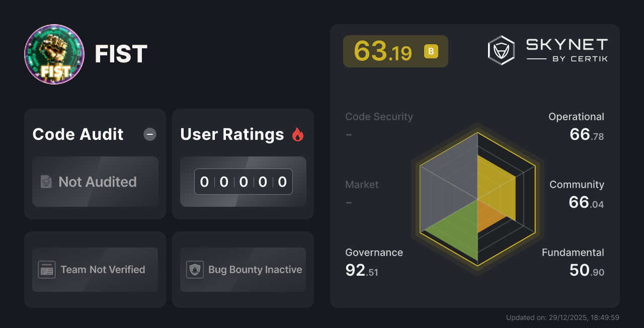Click the ID card icon beside Team Not Verified

pos(48,270)
